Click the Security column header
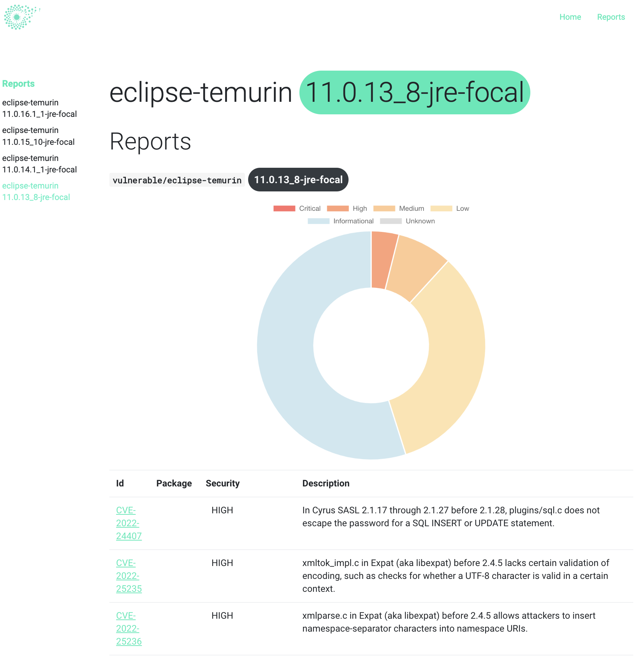 pos(223,483)
